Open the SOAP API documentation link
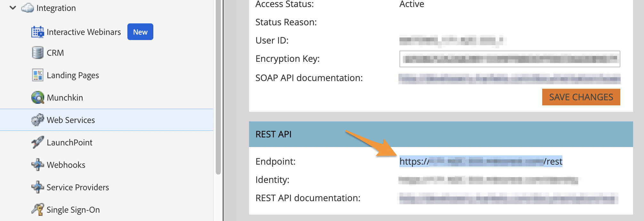This screenshot has height=221, width=644. pos(510,78)
